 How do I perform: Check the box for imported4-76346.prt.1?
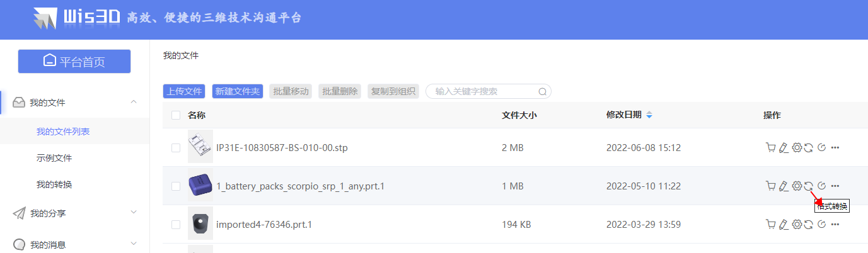pyautogui.click(x=176, y=224)
